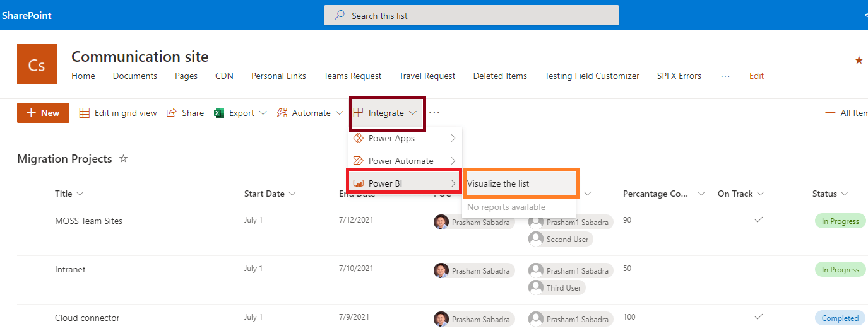
Task: Favorite Migration Projects list star
Action: [124, 159]
